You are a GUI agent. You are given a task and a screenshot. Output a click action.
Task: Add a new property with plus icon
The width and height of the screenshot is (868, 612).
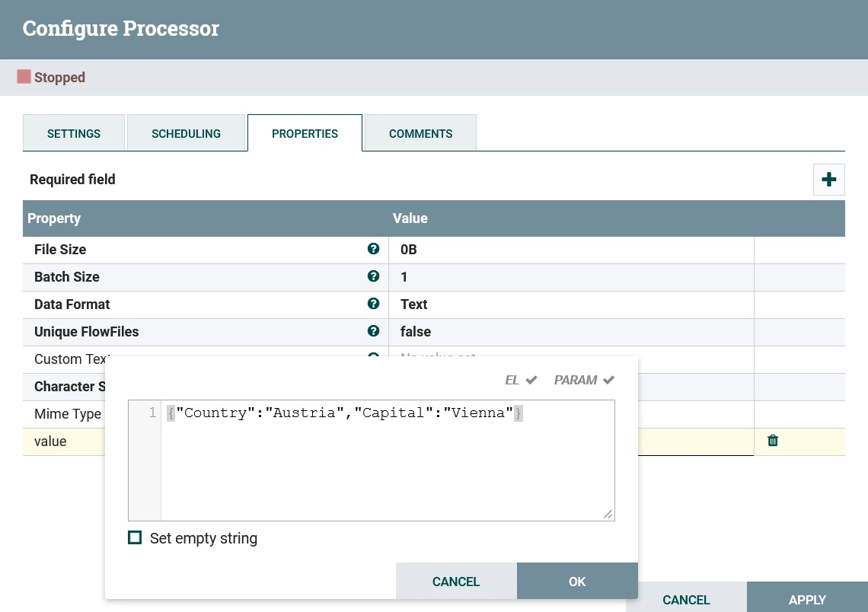pyautogui.click(x=828, y=180)
